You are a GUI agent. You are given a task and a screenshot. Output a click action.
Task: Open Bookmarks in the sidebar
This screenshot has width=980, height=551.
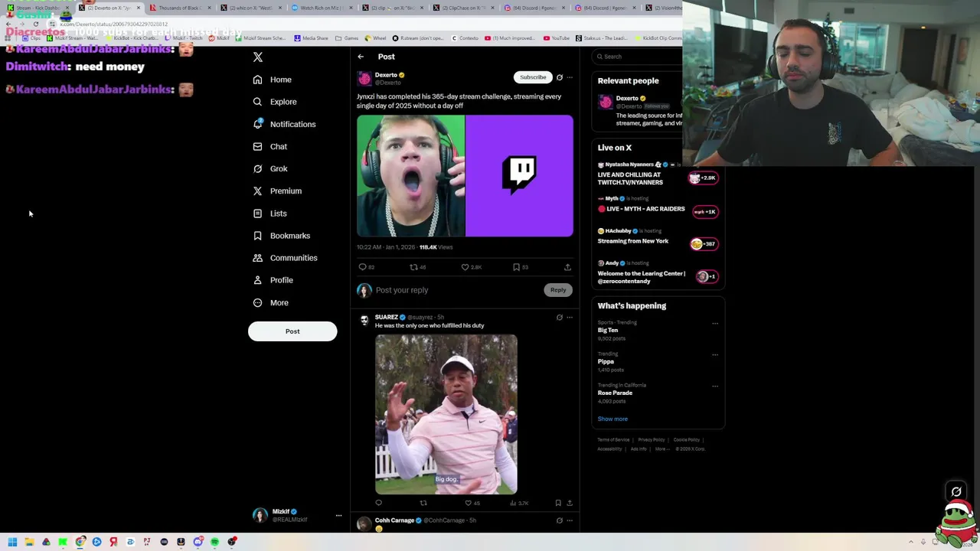281,236
